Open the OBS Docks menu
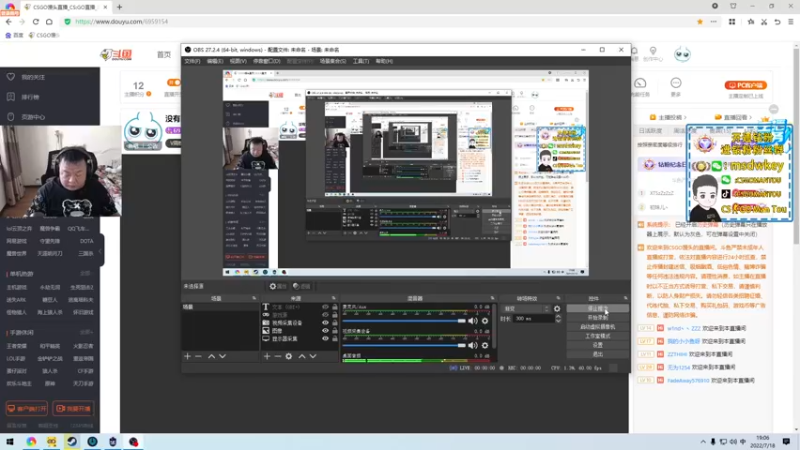The image size is (800, 450). pyautogui.click(x=266, y=61)
